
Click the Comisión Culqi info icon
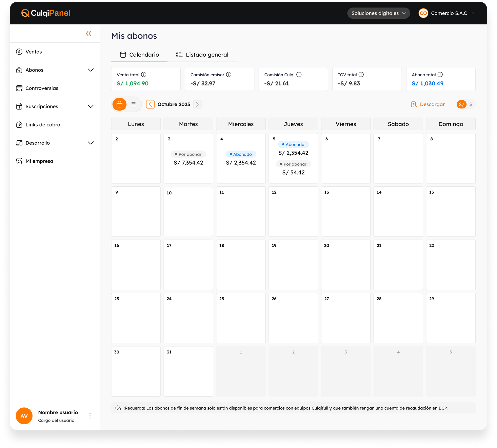[x=299, y=75]
